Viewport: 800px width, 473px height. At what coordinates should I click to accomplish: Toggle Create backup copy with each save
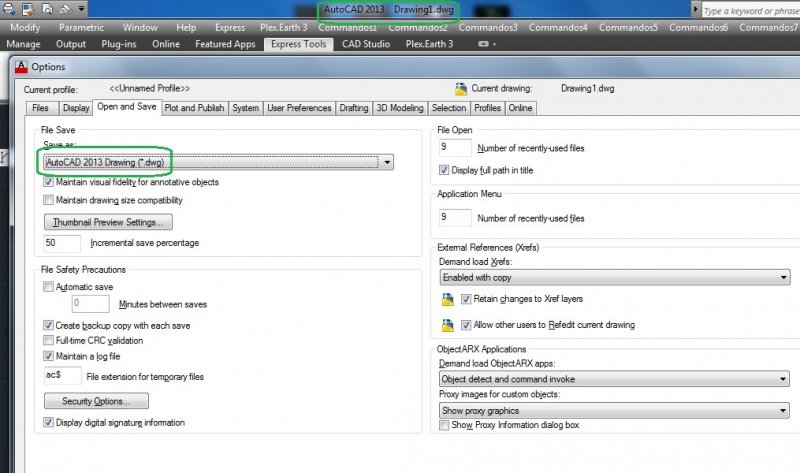(48, 325)
